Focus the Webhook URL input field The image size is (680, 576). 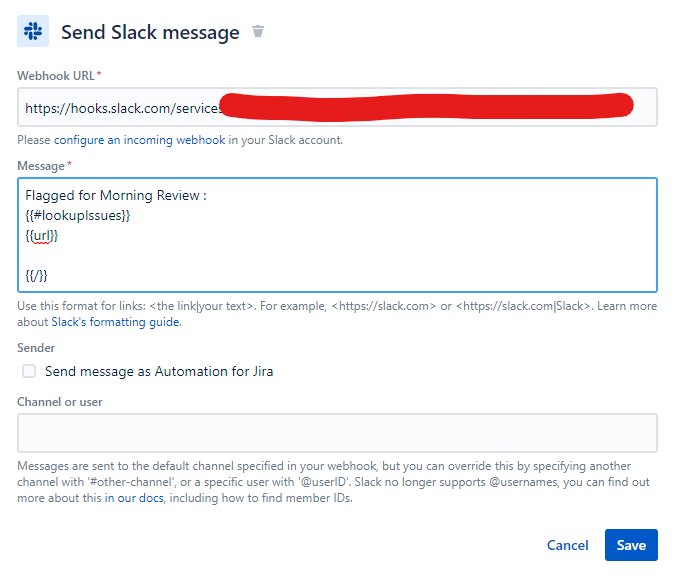[x=337, y=107]
